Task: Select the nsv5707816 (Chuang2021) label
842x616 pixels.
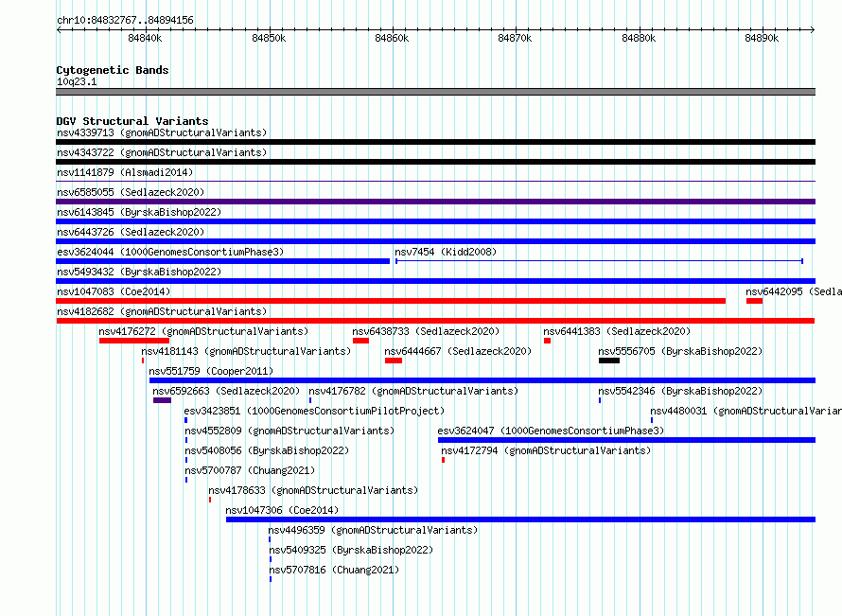Action: (334, 570)
